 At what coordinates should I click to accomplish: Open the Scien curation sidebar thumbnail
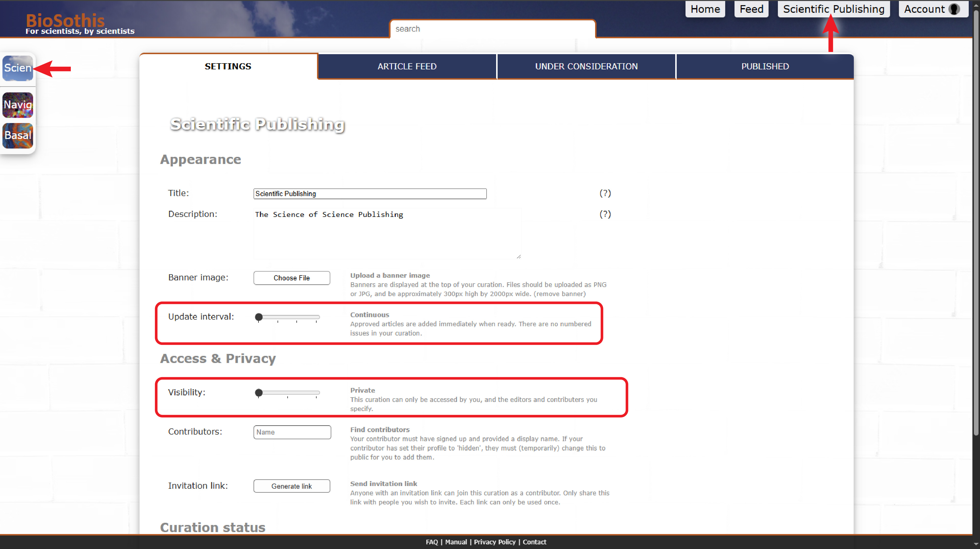(x=17, y=68)
